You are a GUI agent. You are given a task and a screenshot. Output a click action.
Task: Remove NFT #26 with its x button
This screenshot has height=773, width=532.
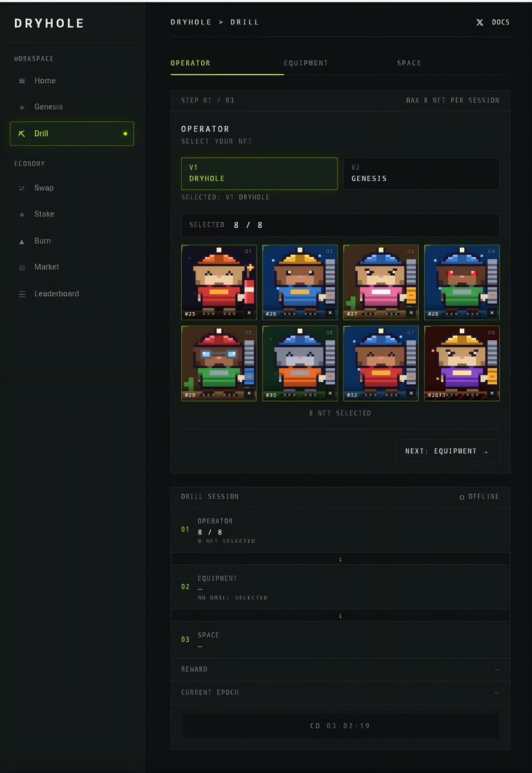coord(330,313)
